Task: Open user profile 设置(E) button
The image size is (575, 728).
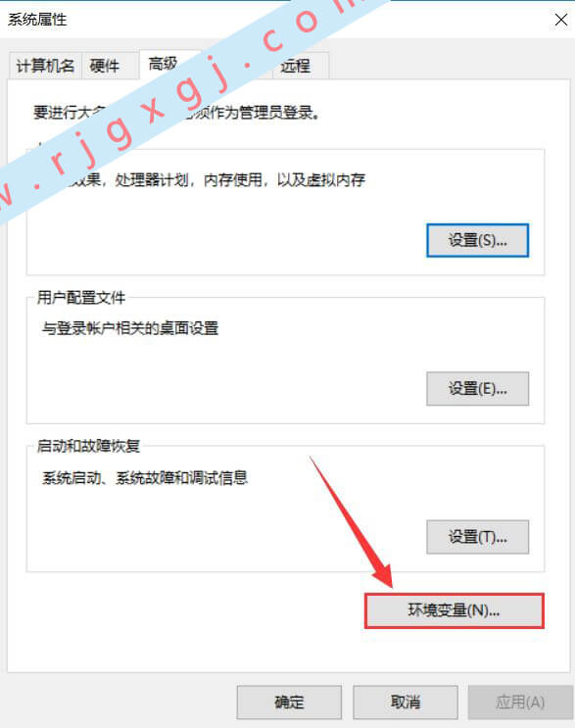Action: coord(478,389)
